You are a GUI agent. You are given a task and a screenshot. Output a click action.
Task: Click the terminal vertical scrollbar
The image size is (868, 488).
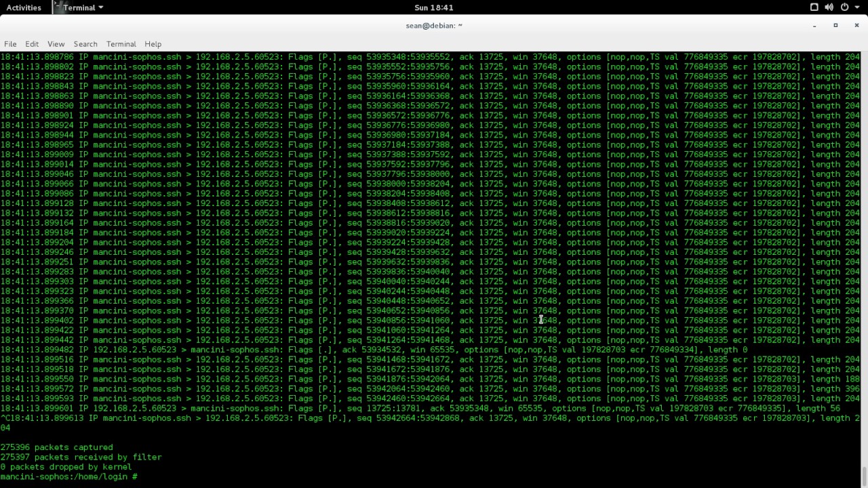(x=864, y=268)
